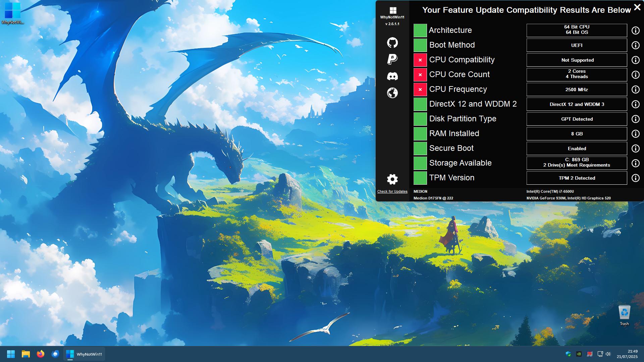Click the globe website icon

tap(392, 93)
